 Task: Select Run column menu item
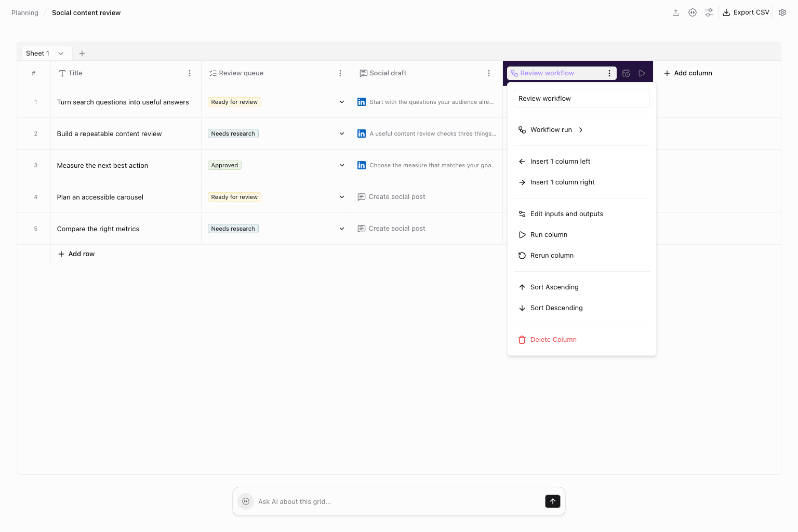click(x=581, y=235)
